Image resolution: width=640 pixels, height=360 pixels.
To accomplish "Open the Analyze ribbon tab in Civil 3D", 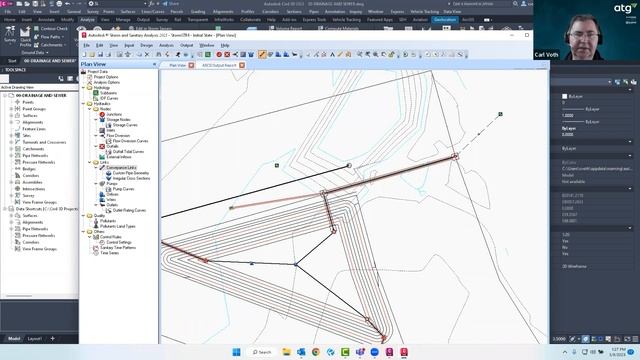I will [87, 20].
